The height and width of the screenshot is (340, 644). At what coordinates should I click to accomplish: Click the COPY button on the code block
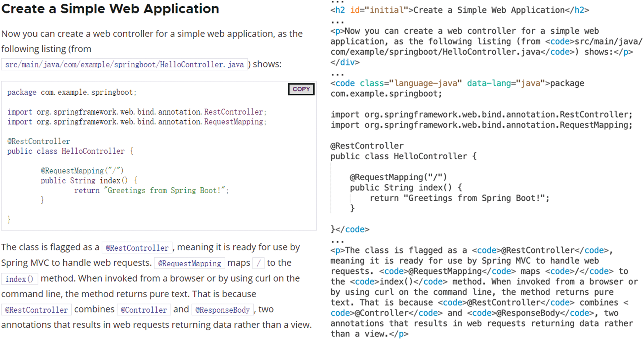[x=301, y=89]
